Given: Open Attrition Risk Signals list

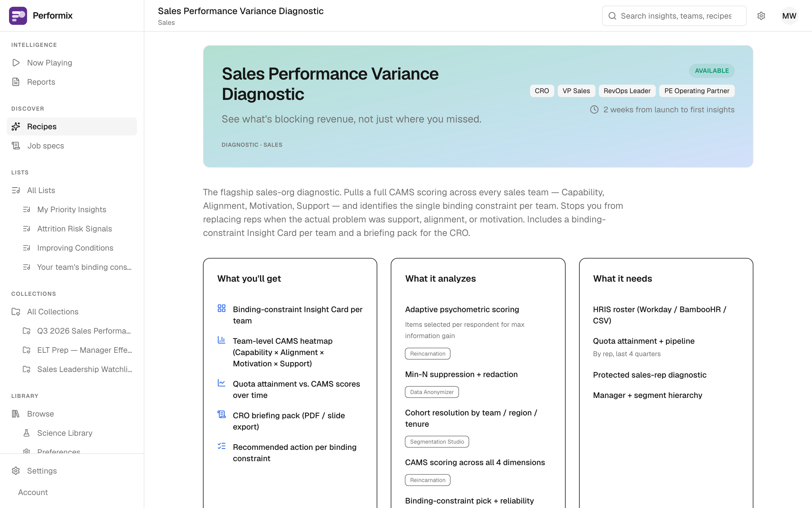Looking at the screenshot, I should click(x=77, y=229).
